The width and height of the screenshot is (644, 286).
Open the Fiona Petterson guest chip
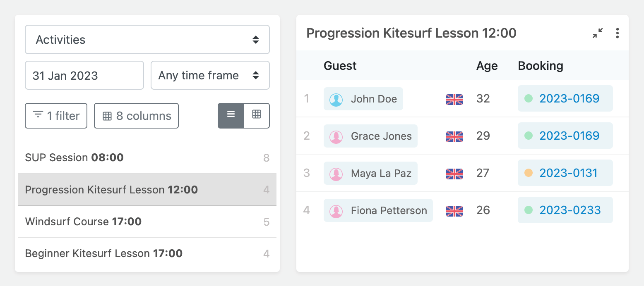378,210
